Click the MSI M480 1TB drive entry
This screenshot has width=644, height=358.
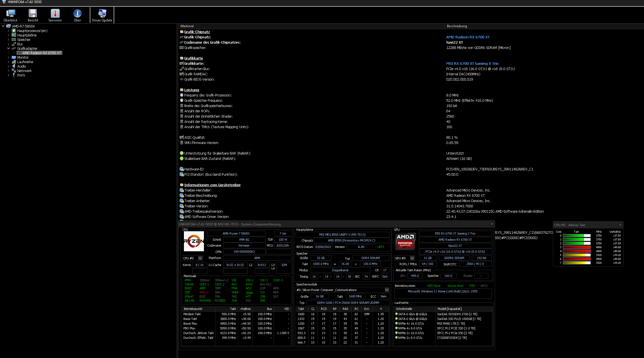pyautogui.click(x=443, y=324)
